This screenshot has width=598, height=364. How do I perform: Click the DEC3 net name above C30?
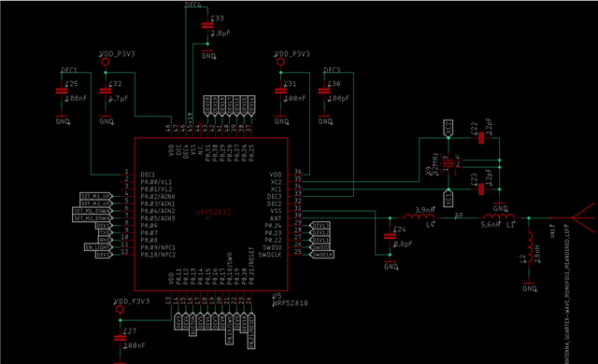point(332,70)
